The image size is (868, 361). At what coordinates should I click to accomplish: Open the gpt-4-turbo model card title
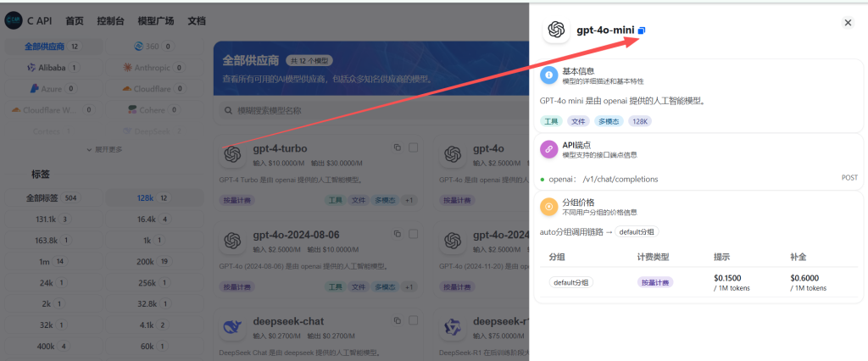(x=280, y=148)
